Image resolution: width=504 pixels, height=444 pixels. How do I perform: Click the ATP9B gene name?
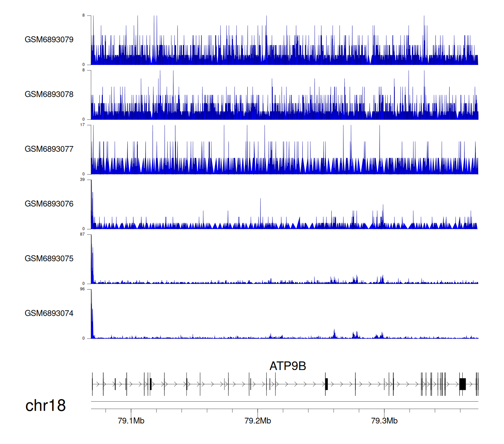pyautogui.click(x=288, y=366)
